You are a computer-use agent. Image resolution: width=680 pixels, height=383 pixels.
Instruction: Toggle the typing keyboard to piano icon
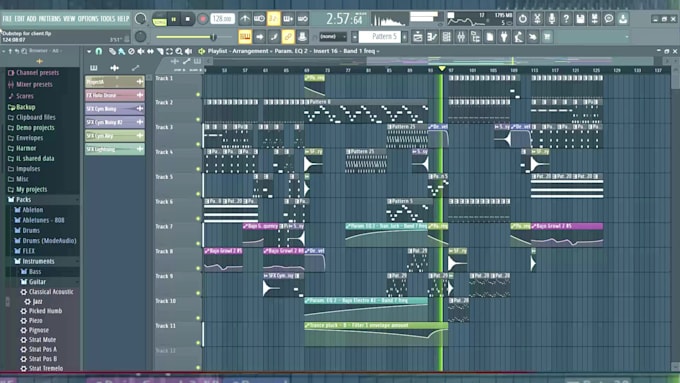pyautogui.click(x=245, y=37)
